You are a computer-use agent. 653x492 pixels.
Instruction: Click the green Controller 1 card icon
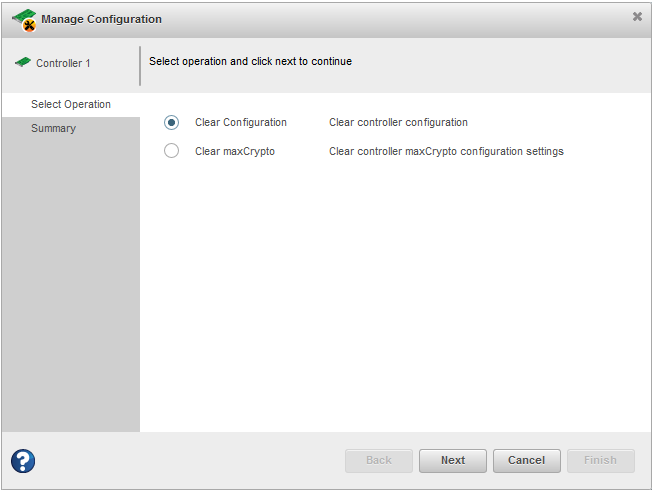point(23,62)
